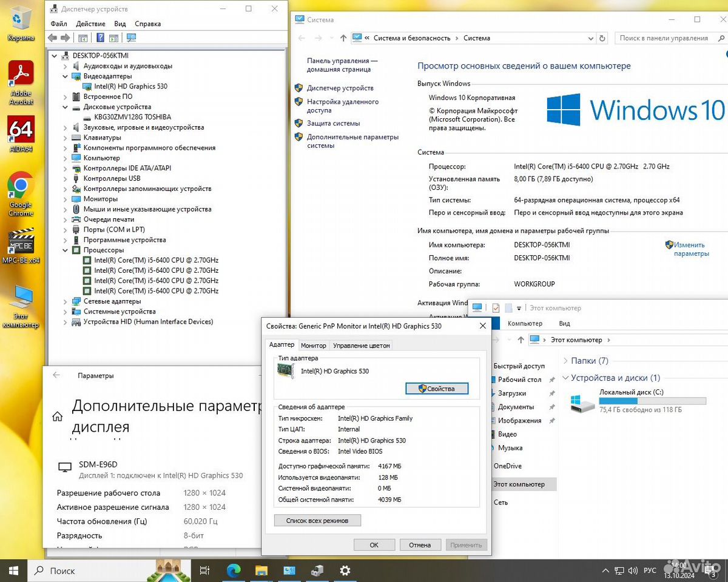Click the 'Свойства' adapter button

[x=437, y=389]
